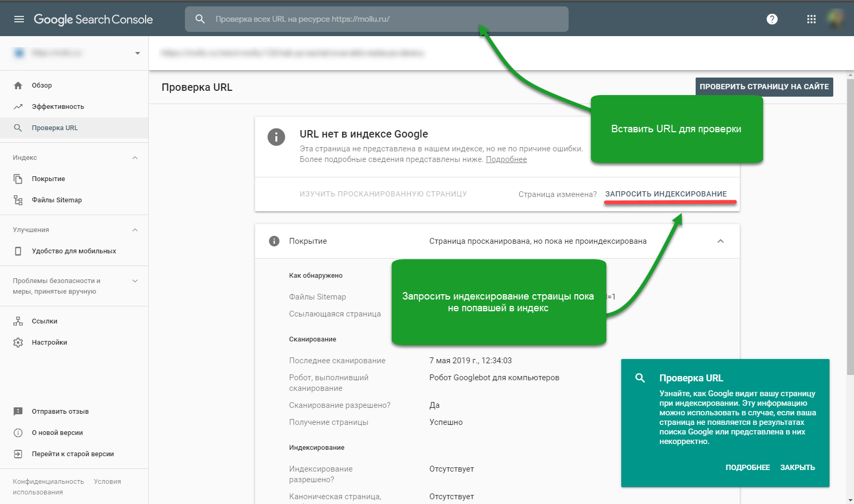The height and width of the screenshot is (504, 854).
Task: Click info icon next to URL нет в индексе
Action: click(276, 137)
